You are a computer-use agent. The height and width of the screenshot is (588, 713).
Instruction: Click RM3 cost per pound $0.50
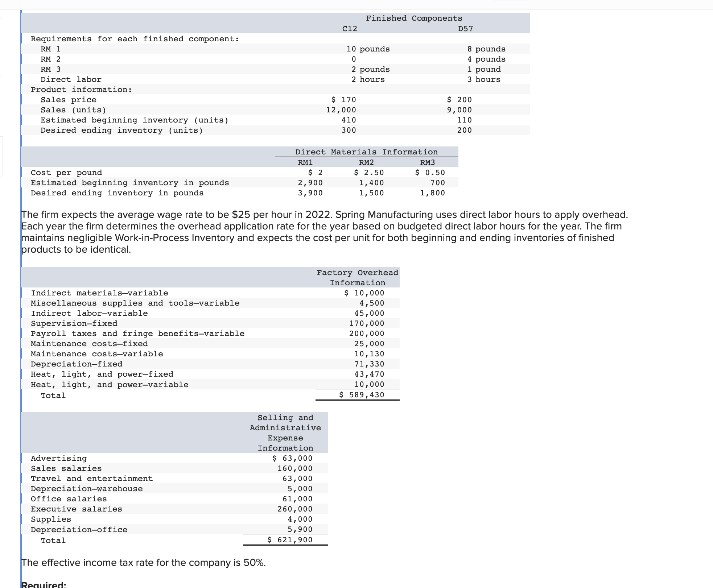[x=430, y=173]
